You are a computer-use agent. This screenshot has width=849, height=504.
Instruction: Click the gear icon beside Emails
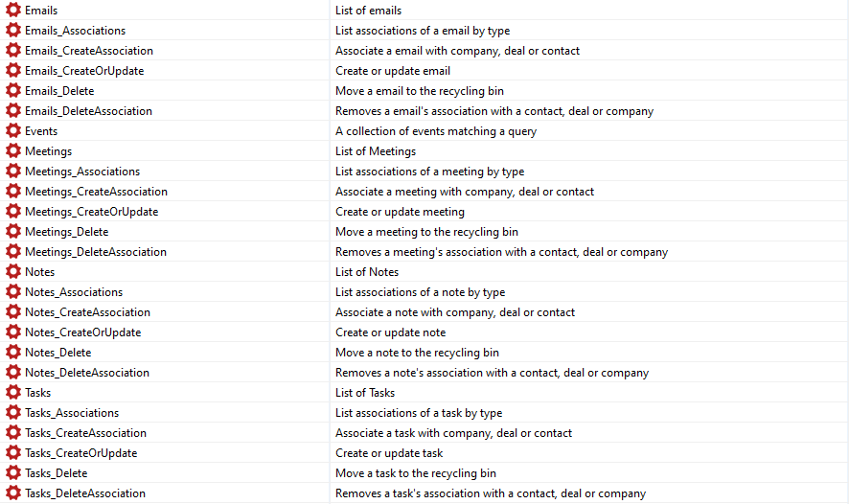coord(13,11)
